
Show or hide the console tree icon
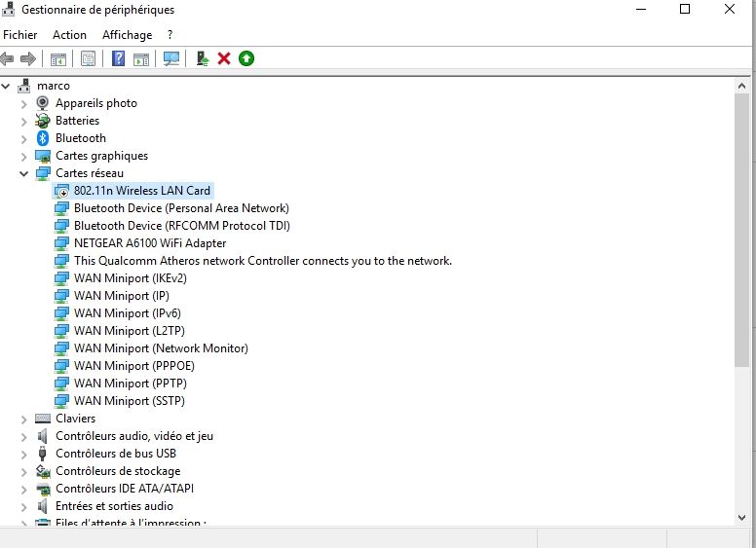58,59
